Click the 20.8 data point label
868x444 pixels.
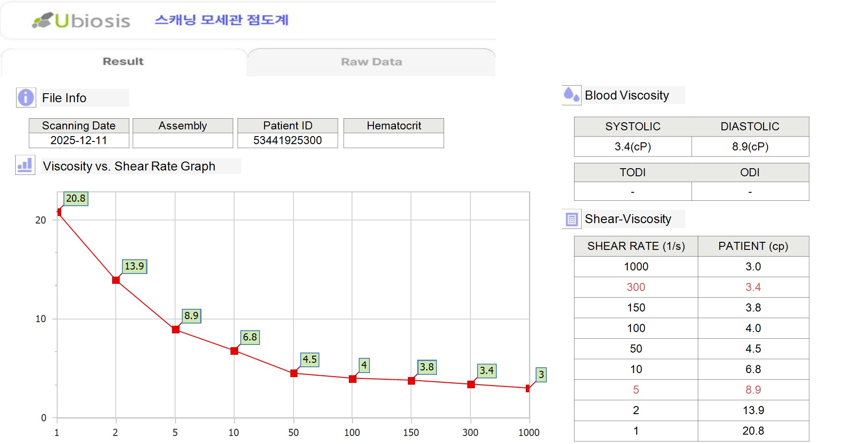[75, 199]
